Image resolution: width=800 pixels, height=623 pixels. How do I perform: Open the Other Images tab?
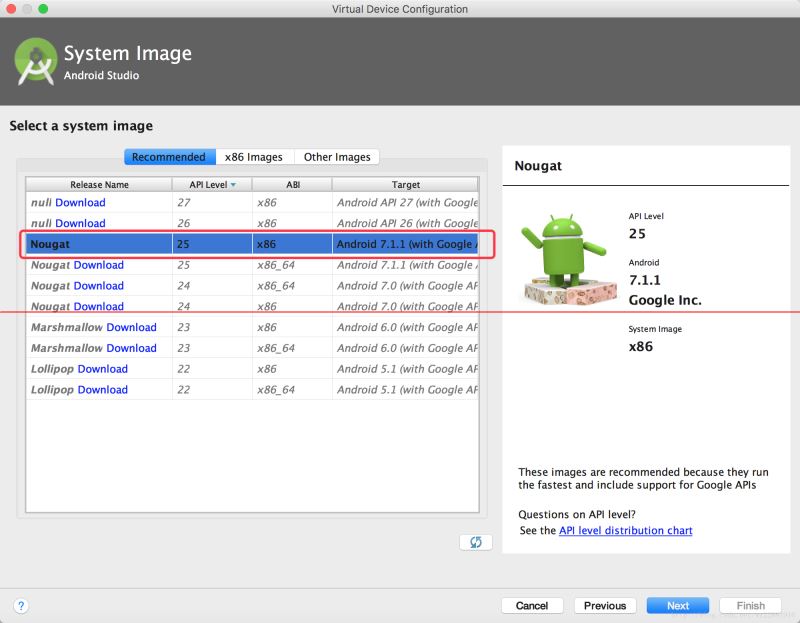pos(337,157)
